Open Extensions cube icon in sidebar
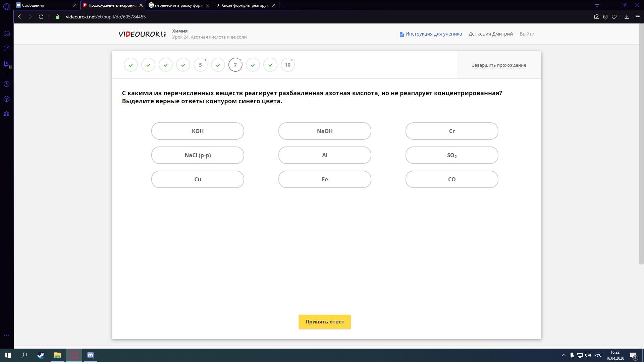This screenshot has height=362, width=644. [7, 99]
